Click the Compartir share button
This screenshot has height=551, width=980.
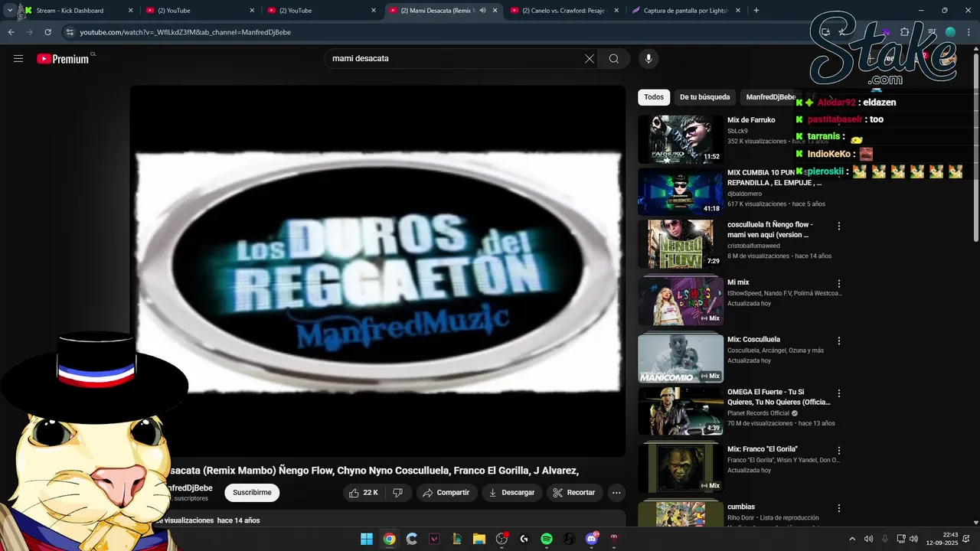click(446, 493)
